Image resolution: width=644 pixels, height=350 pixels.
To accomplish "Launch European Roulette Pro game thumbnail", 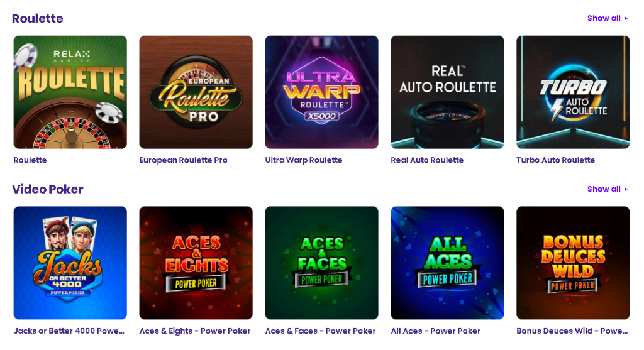I will (196, 92).
